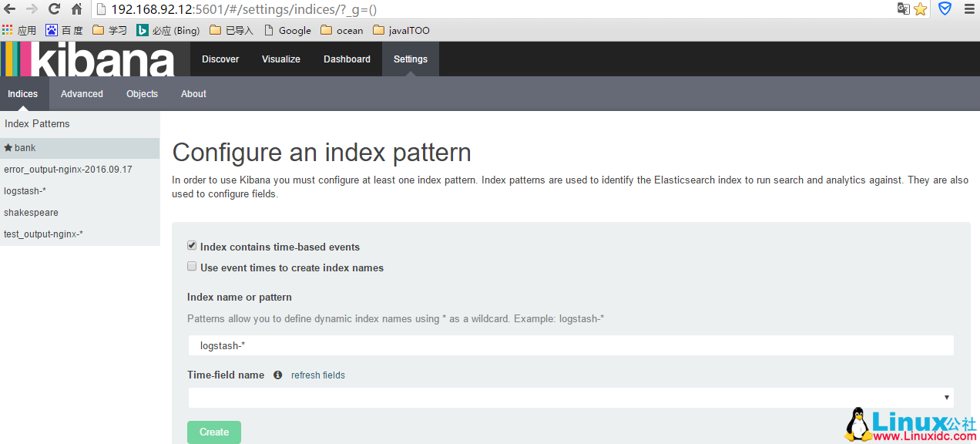The image size is (980, 444).
Task: Click the browser reload icon
Action: coord(54,9)
